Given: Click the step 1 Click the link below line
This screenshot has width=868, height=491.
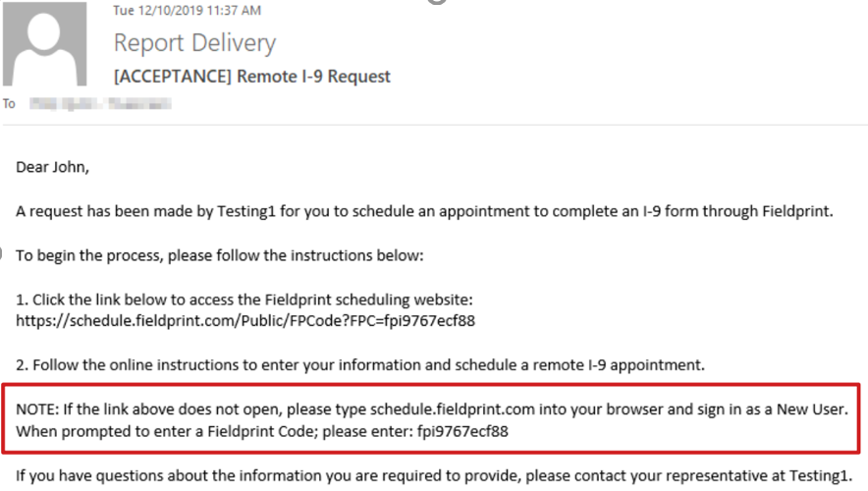Looking at the screenshot, I should pyautogui.click(x=244, y=300).
